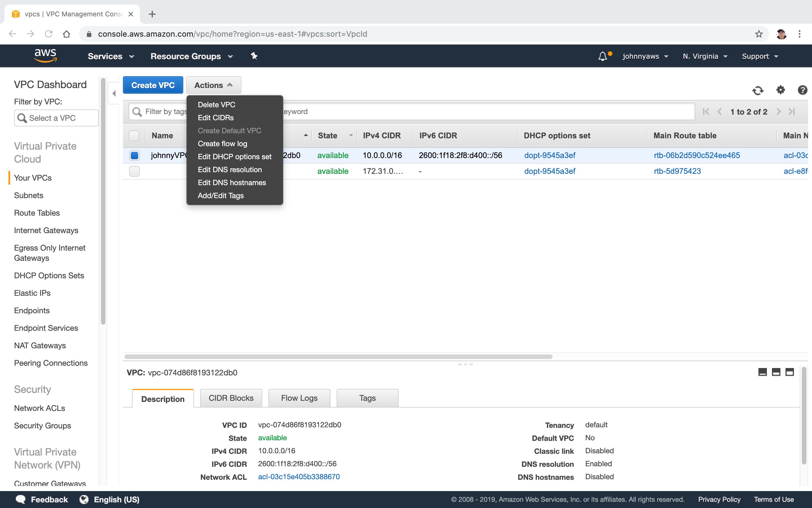Open Chrome three-dot menu
Image resolution: width=812 pixels, height=508 pixels.
coord(800,34)
